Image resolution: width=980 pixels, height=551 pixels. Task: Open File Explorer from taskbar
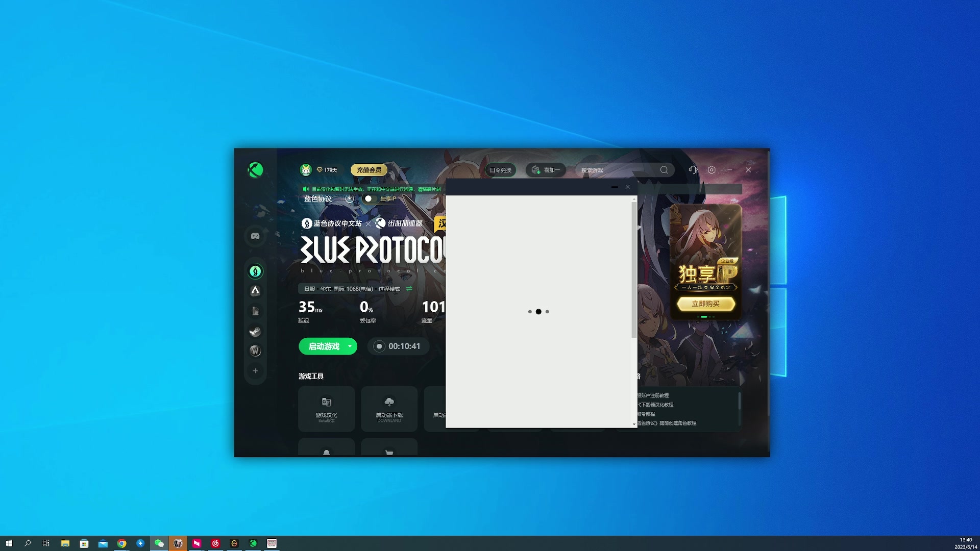coord(65,543)
